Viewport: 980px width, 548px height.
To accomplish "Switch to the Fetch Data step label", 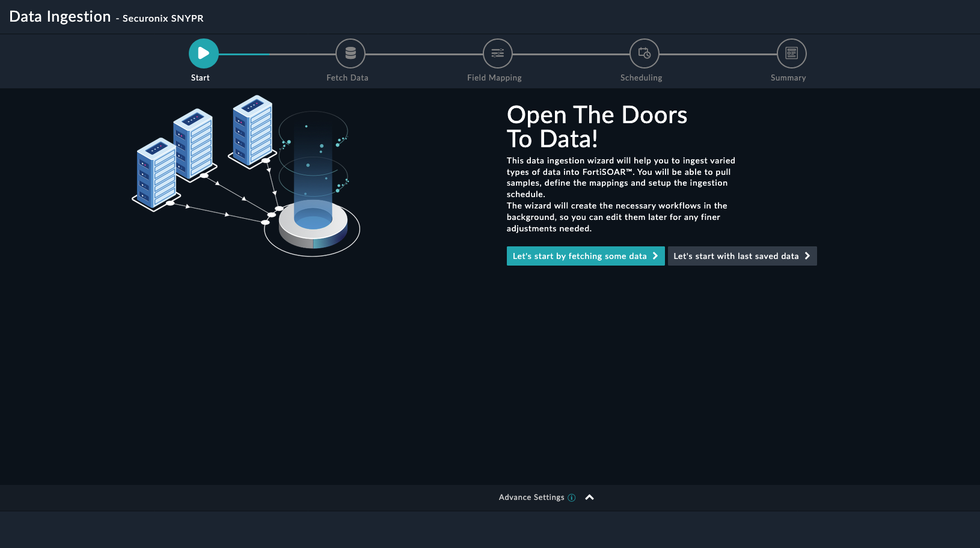I will pyautogui.click(x=347, y=78).
